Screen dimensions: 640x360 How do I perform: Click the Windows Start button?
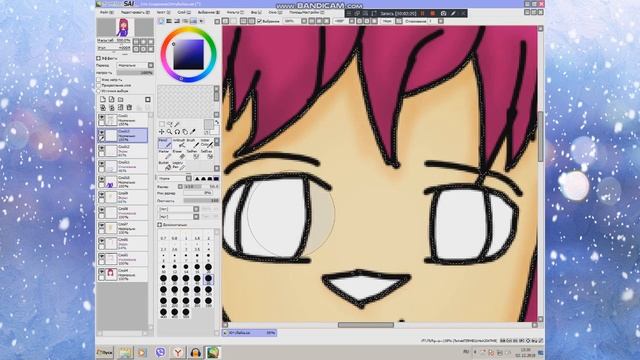pyautogui.click(x=105, y=352)
